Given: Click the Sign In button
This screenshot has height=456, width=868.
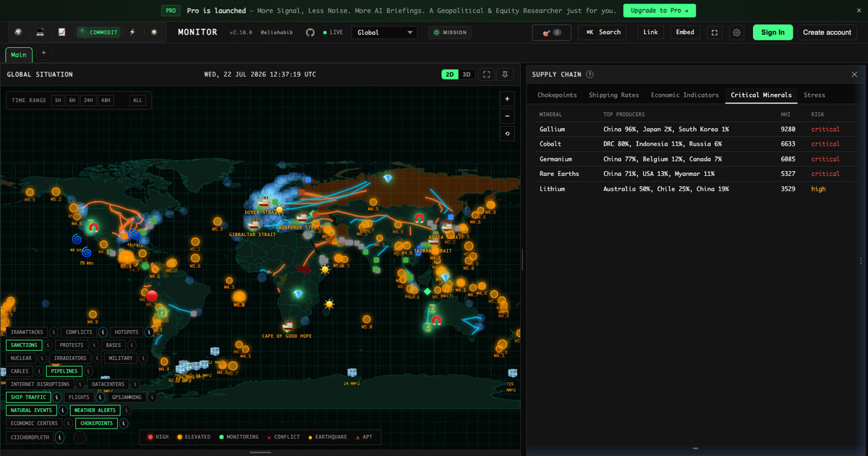Looking at the screenshot, I should (x=773, y=33).
